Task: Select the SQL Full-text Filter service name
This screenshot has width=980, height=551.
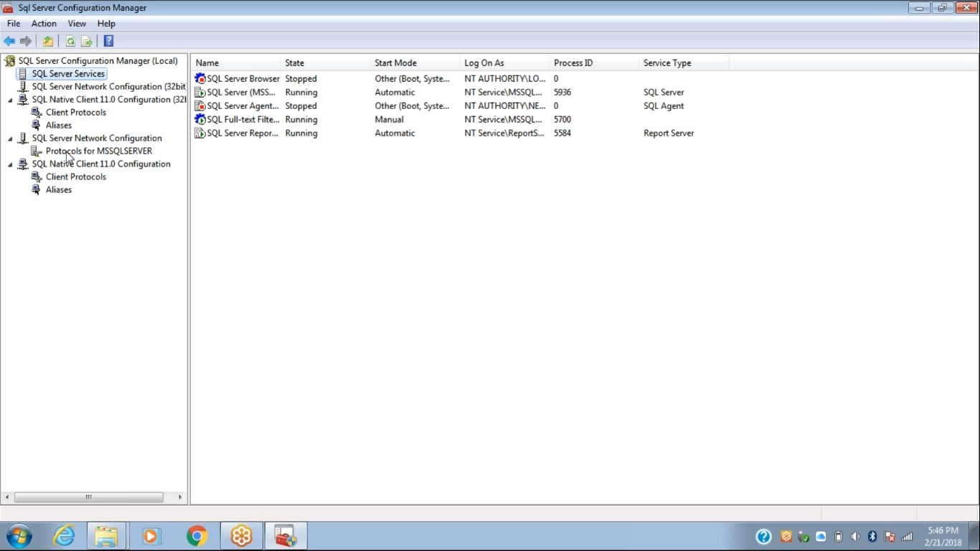Action: (243, 120)
